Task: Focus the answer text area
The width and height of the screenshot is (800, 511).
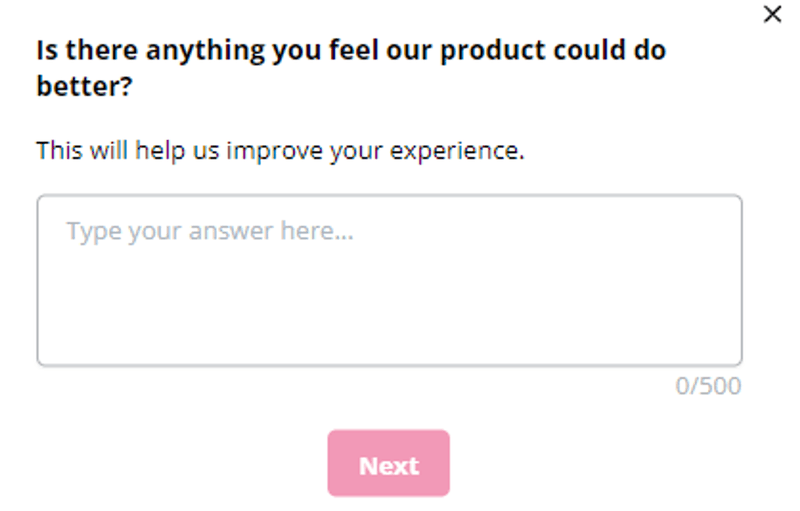Action: point(389,280)
